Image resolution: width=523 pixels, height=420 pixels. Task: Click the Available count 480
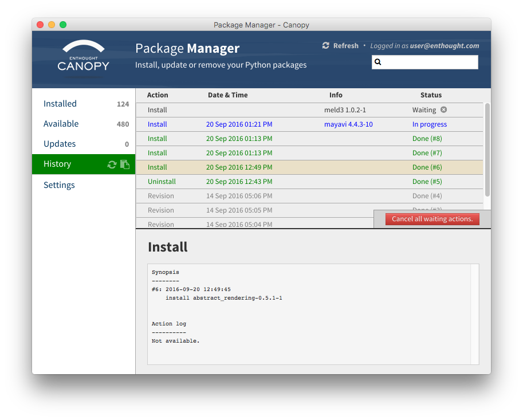(123, 124)
